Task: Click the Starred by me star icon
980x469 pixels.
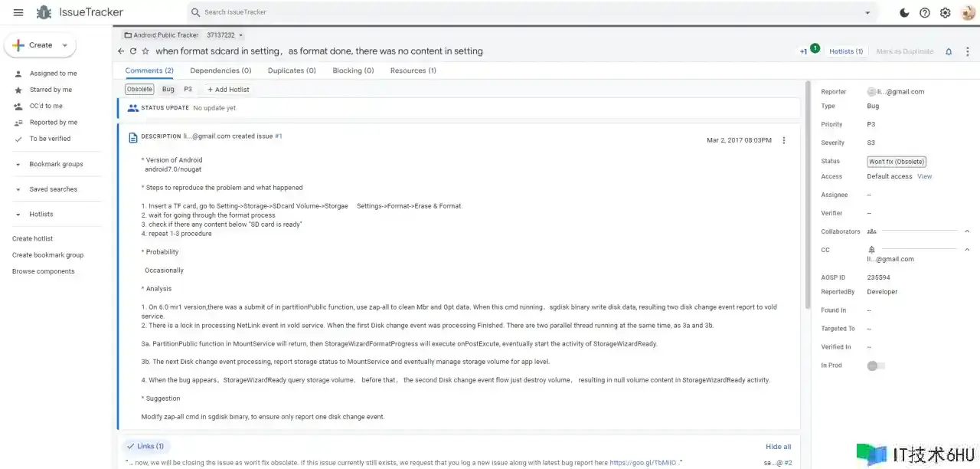Action: point(18,90)
